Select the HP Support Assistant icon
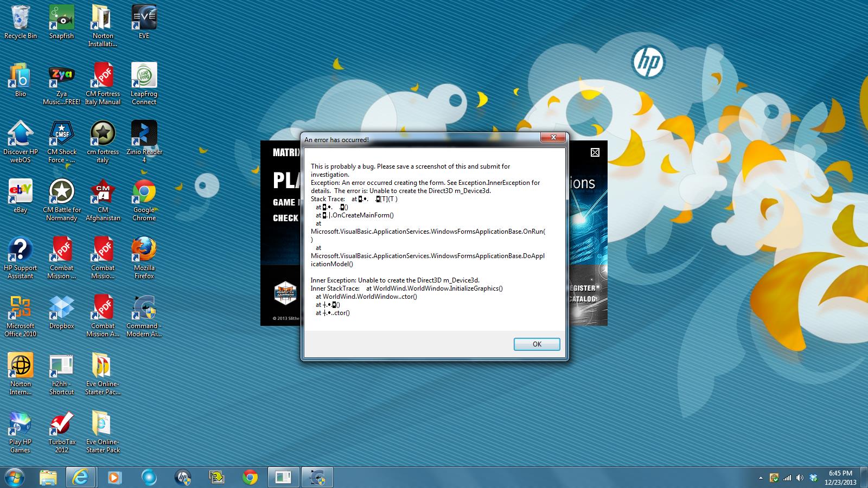This screenshot has height=488, width=868. coord(21,258)
